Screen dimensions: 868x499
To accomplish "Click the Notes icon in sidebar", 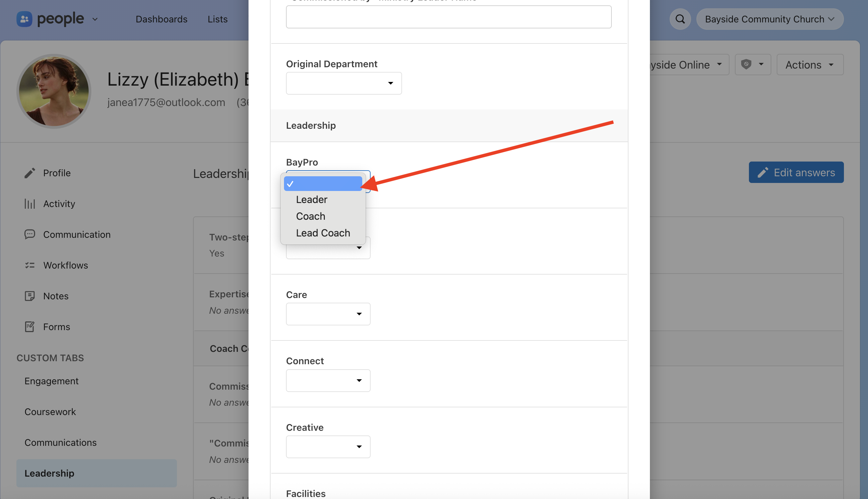I will pyautogui.click(x=30, y=296).
